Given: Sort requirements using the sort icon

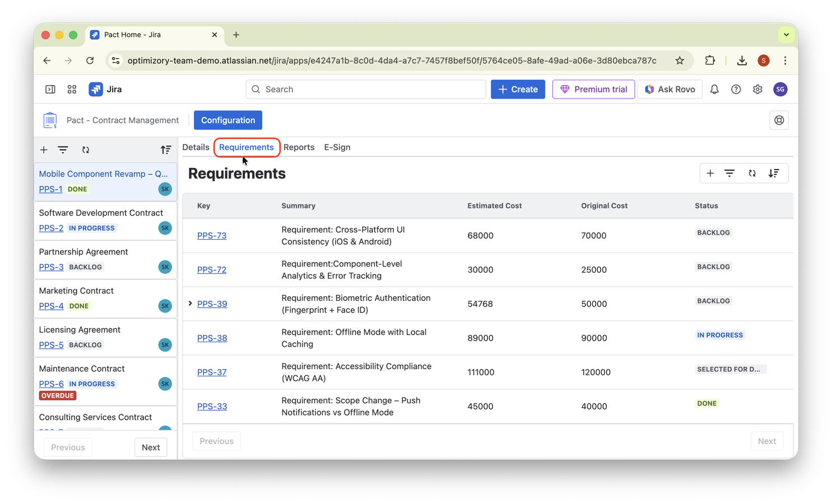Looking at the screenshot, I should click(x=774, y=173).
